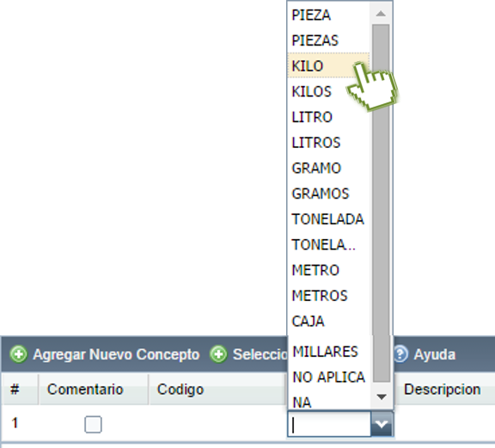This screenshot has height=448, width=495.
Task: Click the green plus icon for Agregar Nuevo Concepto
Action: [x=18, y=354]
